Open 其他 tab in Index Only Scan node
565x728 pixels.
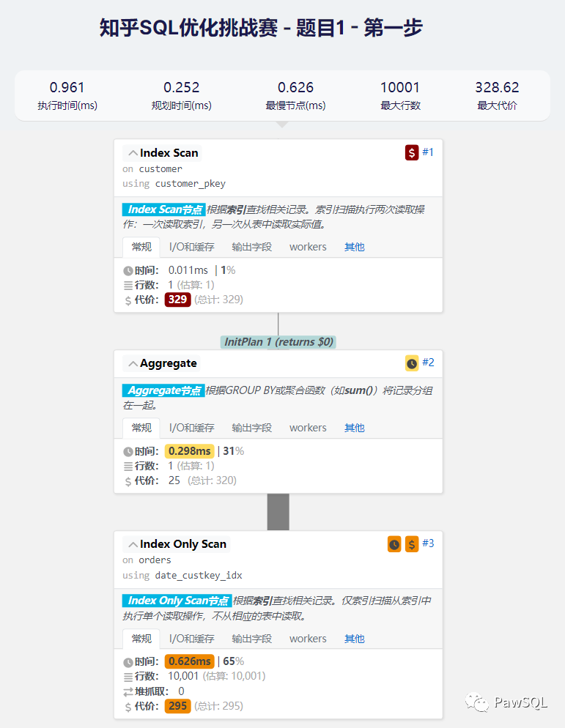point(355,639)
